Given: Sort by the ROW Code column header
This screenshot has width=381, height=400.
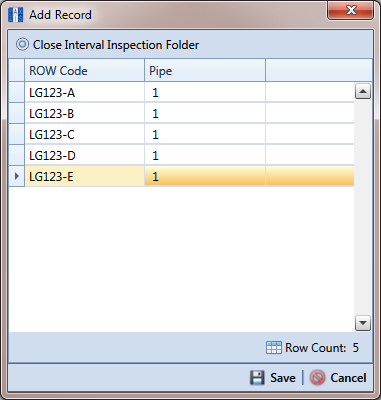Looking at the screenshot, I should coord(85,70).
